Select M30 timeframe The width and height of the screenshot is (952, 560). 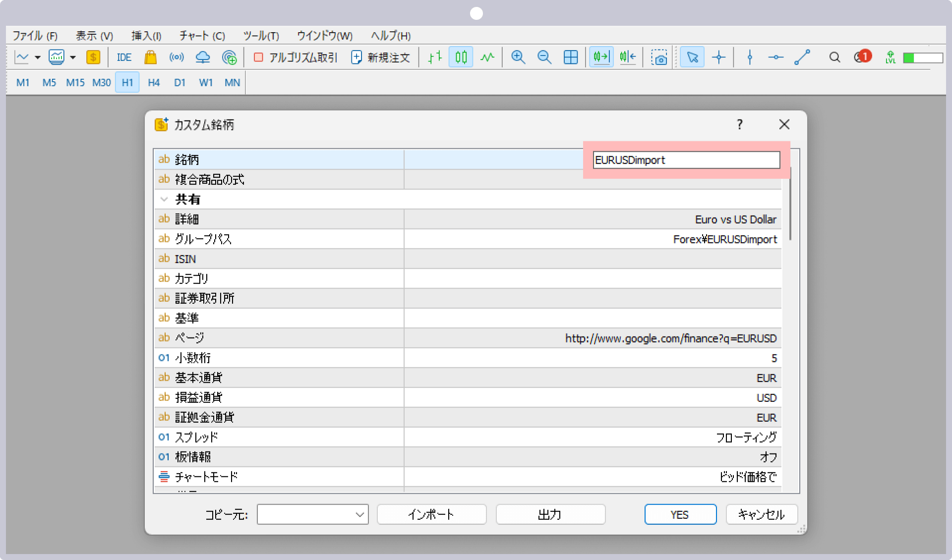[x=102, y=83]
